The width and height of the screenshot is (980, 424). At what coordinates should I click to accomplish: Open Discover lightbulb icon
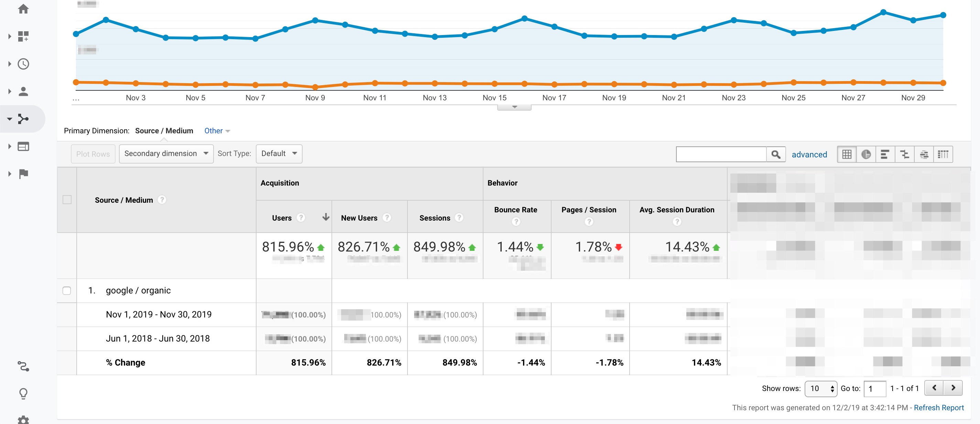click(x=24, y=393)
